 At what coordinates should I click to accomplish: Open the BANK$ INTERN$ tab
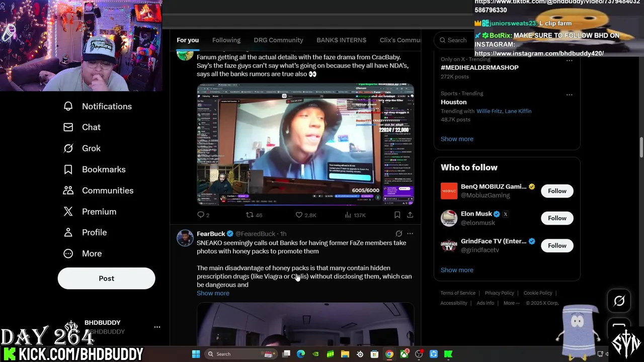point(341,40)
